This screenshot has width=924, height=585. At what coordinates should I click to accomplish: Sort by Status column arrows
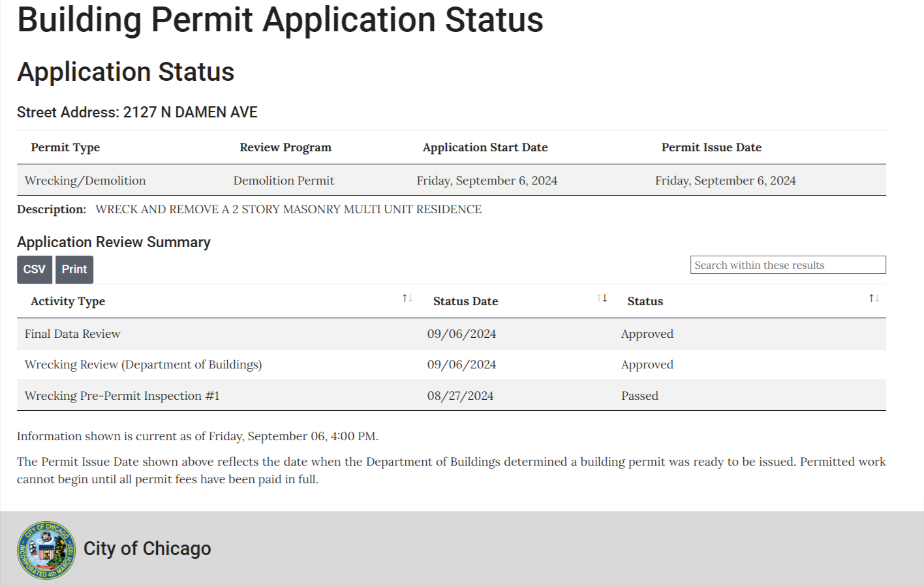pos(874,298)
